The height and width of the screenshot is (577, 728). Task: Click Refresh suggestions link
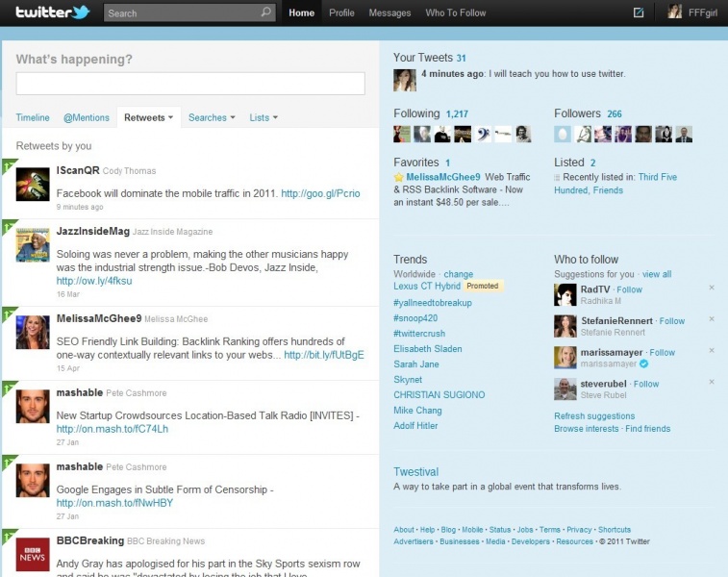pyautogui.click(x=594, y=416)
